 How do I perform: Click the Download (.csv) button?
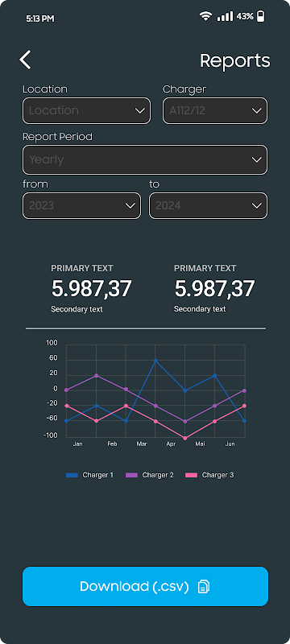[x=146, y=587]
